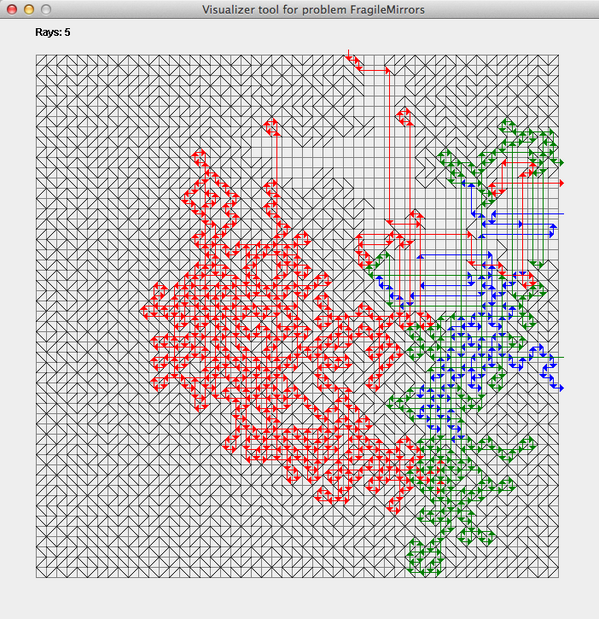Select the leftmost red arrow tip of red path
This screenshot has width=599, height=619.
[x=143, y=310]
